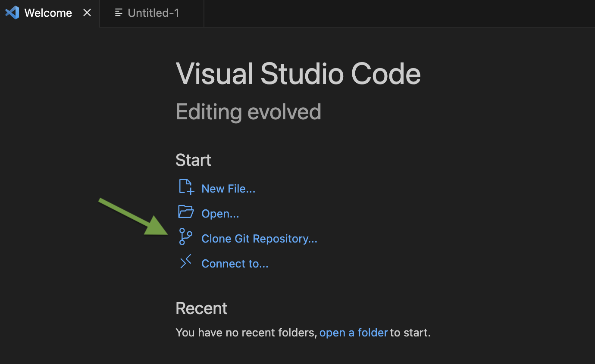Click the remote Connect to arrows icon

[185, 261]
